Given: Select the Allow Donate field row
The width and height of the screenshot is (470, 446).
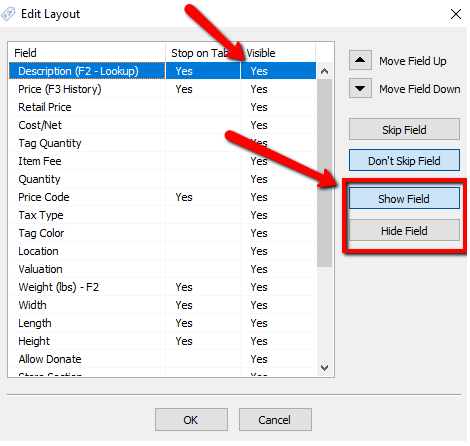Looking at the screenshot, I should (x=162, y=359).
